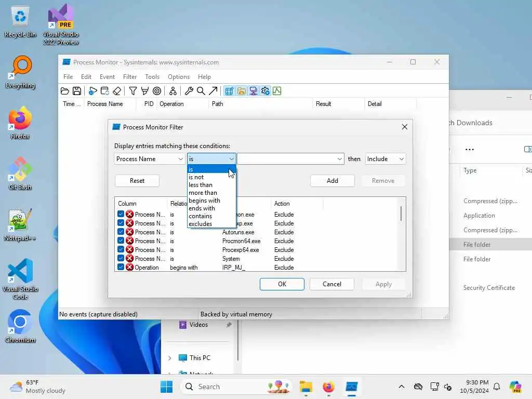
Task: Toggle Show Process and Thread Activity icon
Action: click(265, 91)
